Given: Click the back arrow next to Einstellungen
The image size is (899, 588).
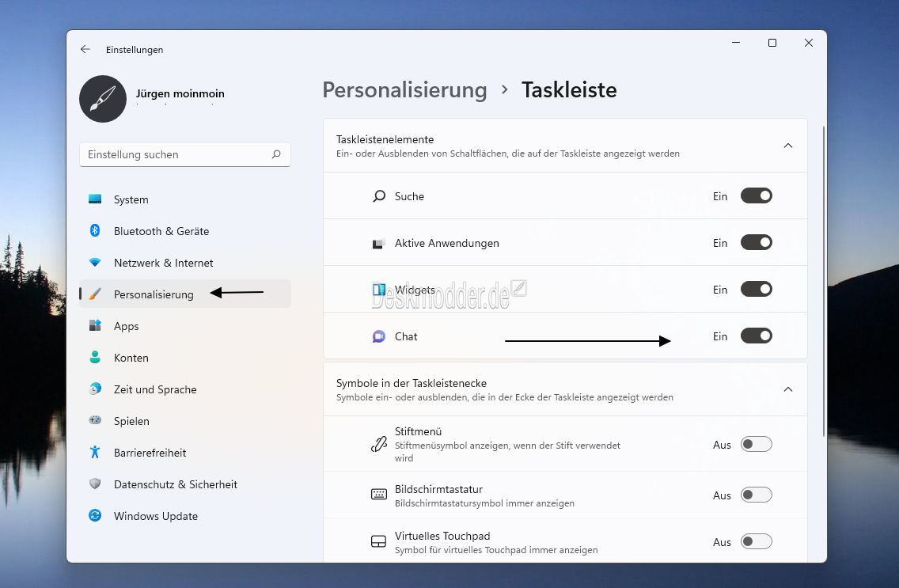Looking at the screenshot, I should coord(85,49).
